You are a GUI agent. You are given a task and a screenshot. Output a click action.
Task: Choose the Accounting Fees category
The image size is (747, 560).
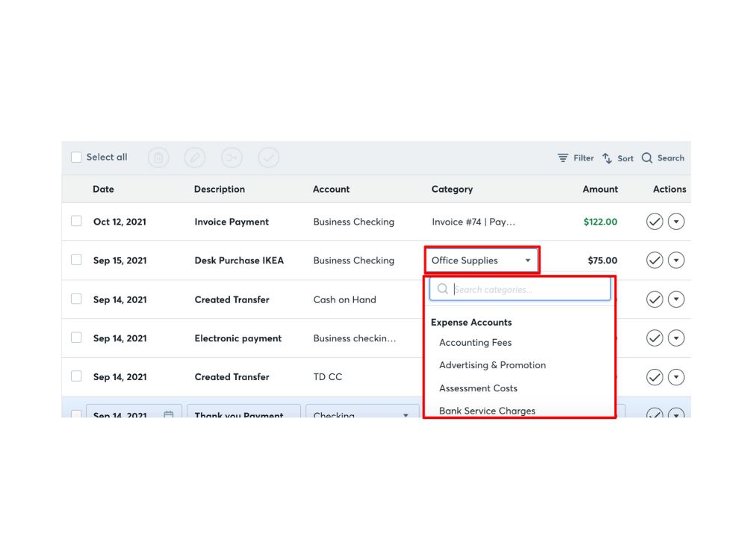tap(475, 343)
